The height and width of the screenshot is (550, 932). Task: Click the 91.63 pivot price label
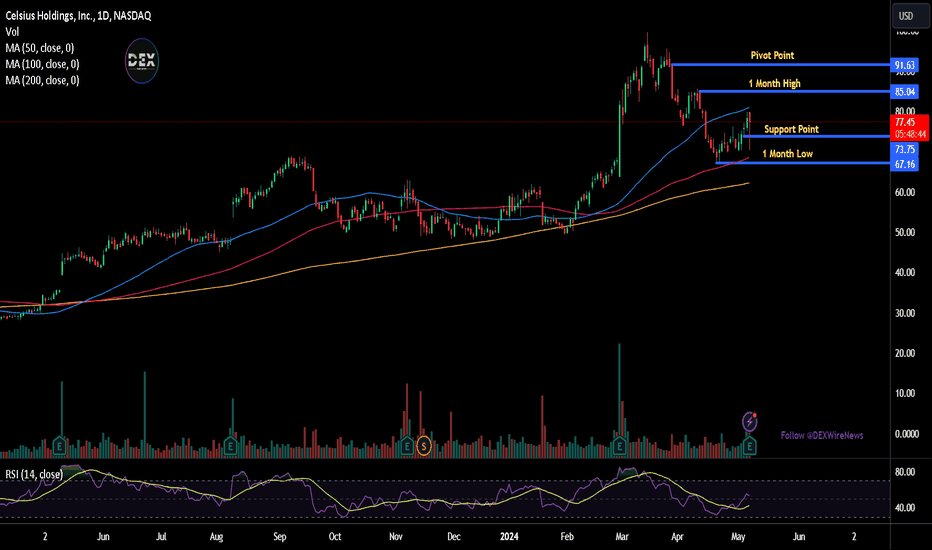(905, 65)
